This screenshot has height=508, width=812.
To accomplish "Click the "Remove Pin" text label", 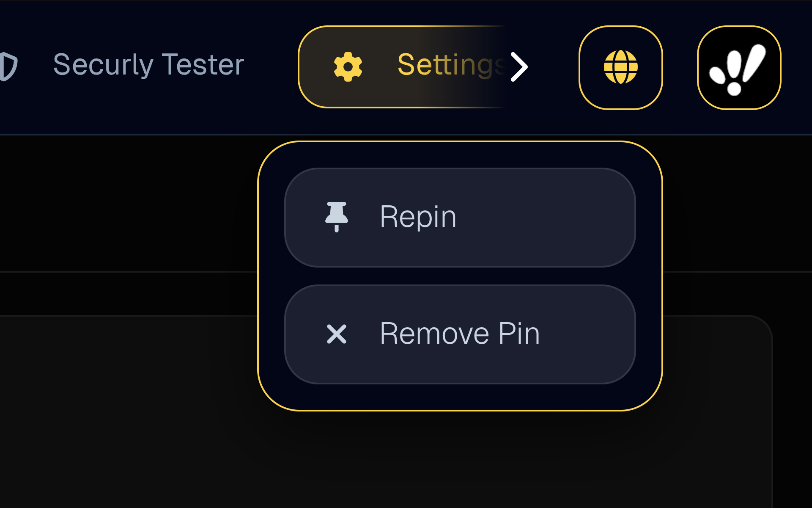I will point(460,334).
